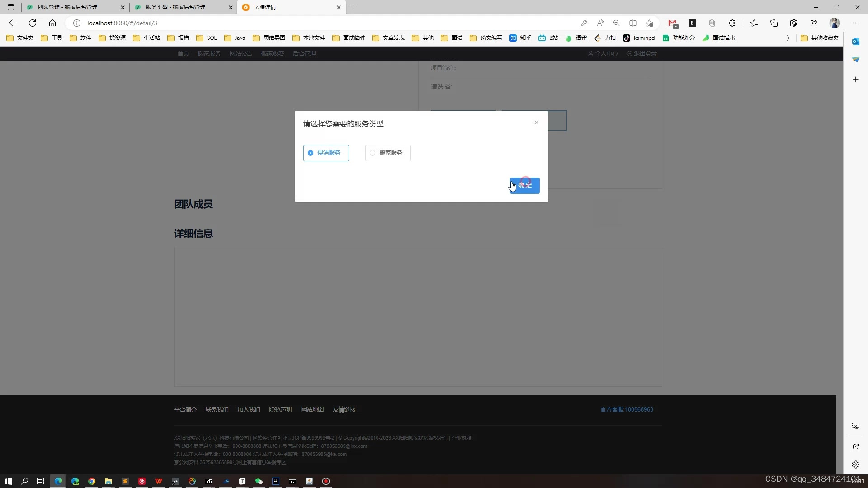Open taskbar search
868x488 pixels.
[24, 481]
